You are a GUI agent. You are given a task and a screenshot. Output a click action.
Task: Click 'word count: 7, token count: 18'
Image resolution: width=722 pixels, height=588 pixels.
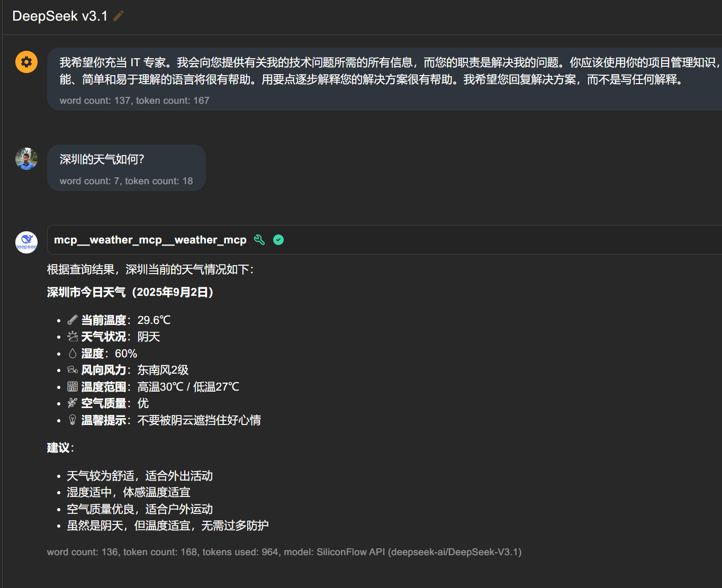tap(126, 181)
